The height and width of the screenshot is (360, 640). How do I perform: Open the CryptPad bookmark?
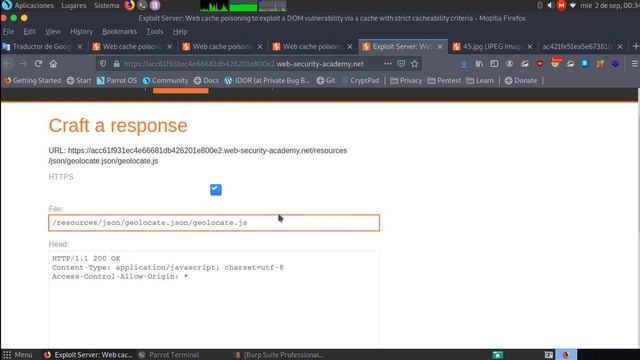coord(360,81)
